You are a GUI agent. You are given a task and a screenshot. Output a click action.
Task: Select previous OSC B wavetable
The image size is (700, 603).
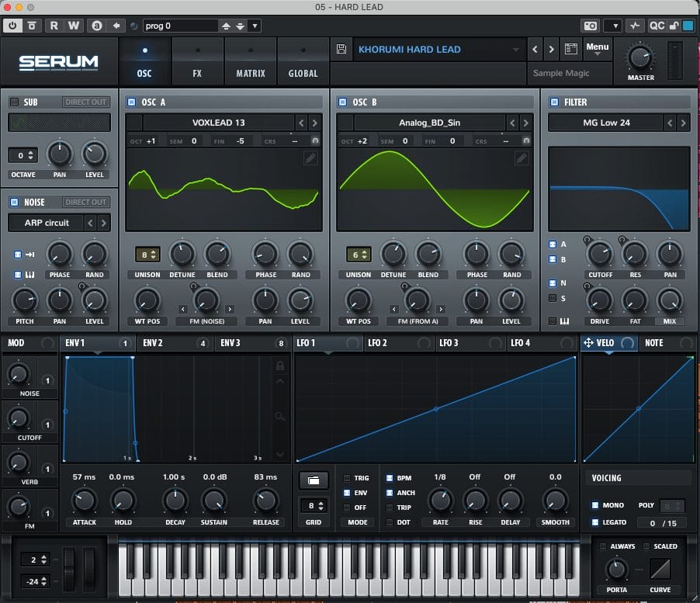(x=512, y=123)
